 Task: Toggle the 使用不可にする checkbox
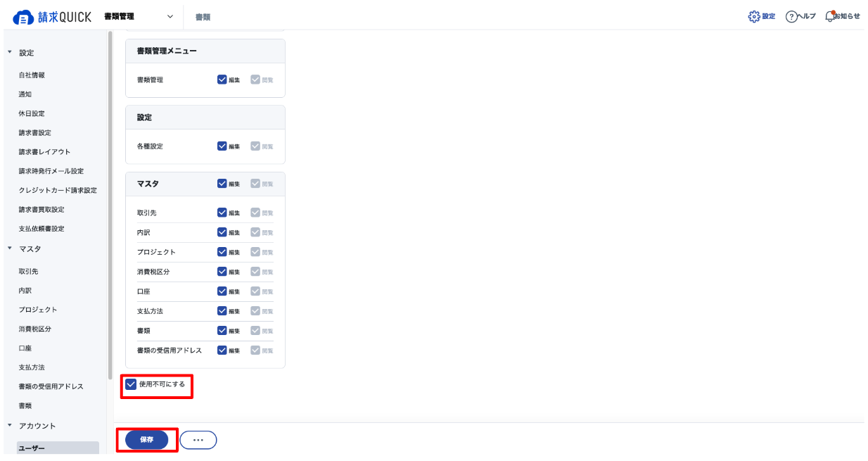130,384
